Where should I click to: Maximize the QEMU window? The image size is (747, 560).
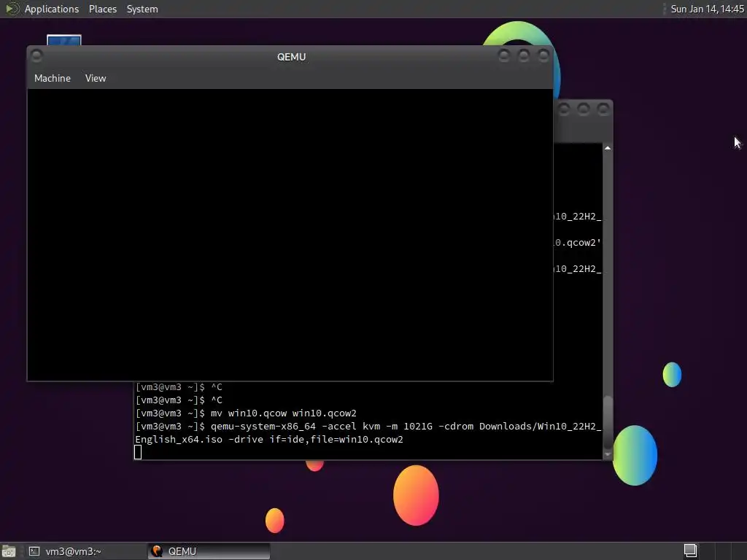click(x=524, y=56)
